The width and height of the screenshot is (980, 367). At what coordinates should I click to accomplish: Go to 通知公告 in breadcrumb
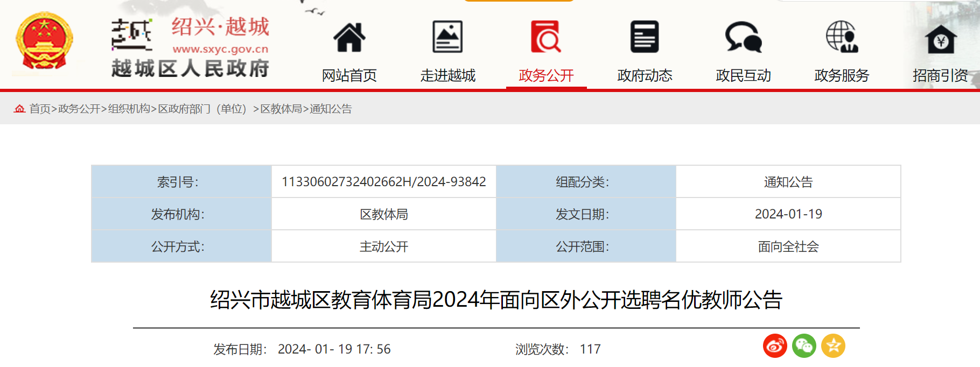point(331,109)
